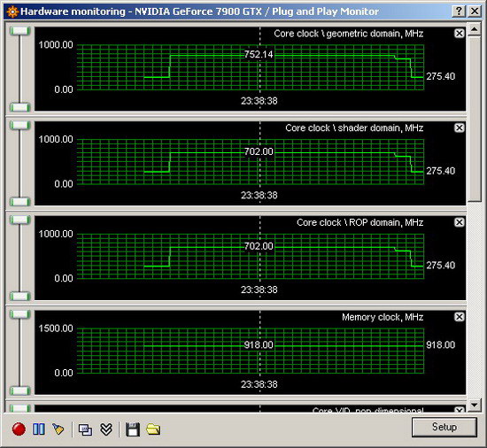
Task: Click 0.00 axis minimum on shader domain graph
Action: click(64, 184)
